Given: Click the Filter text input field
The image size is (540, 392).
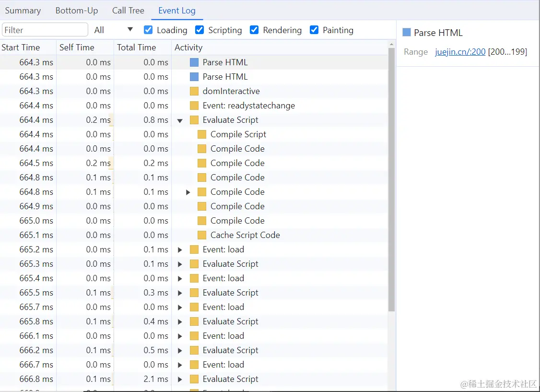Looking at the screenshot, I should 45,30.
